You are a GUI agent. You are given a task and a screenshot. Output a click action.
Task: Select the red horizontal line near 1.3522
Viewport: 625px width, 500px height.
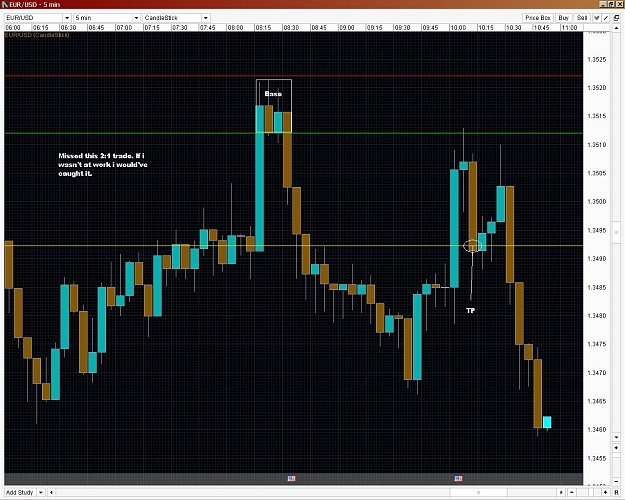click(293, 75)
